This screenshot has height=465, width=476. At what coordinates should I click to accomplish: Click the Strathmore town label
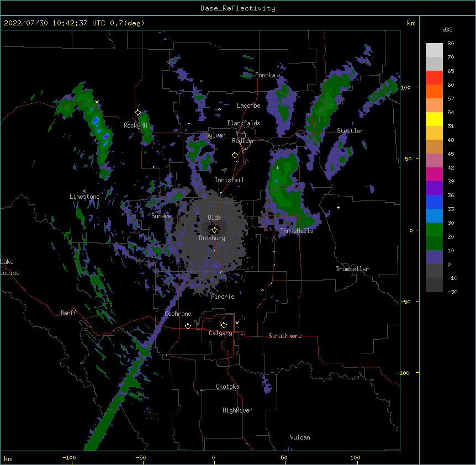(285, 336)
